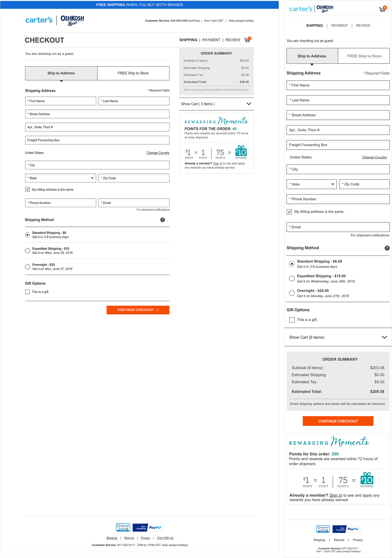The width and height of the screenshot is (392, 558).
Task: Open the Shipping Method help icon
Action: tap(162, 220)
